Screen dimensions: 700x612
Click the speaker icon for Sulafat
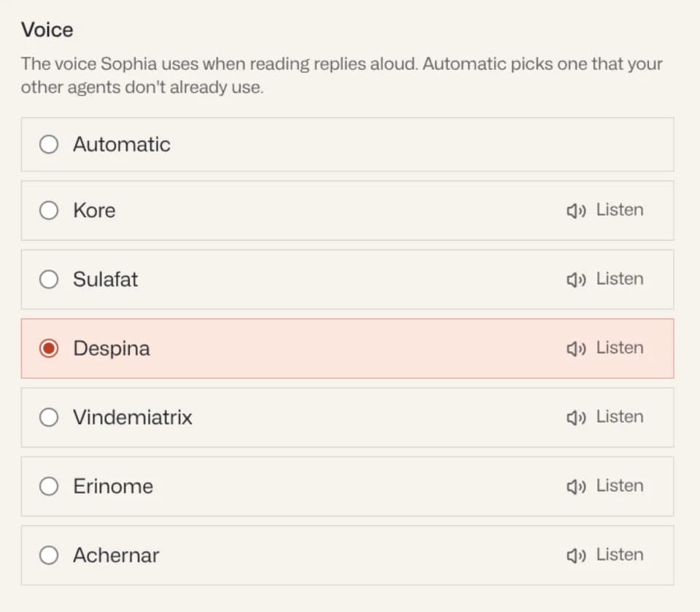click(x=576, y=280)
